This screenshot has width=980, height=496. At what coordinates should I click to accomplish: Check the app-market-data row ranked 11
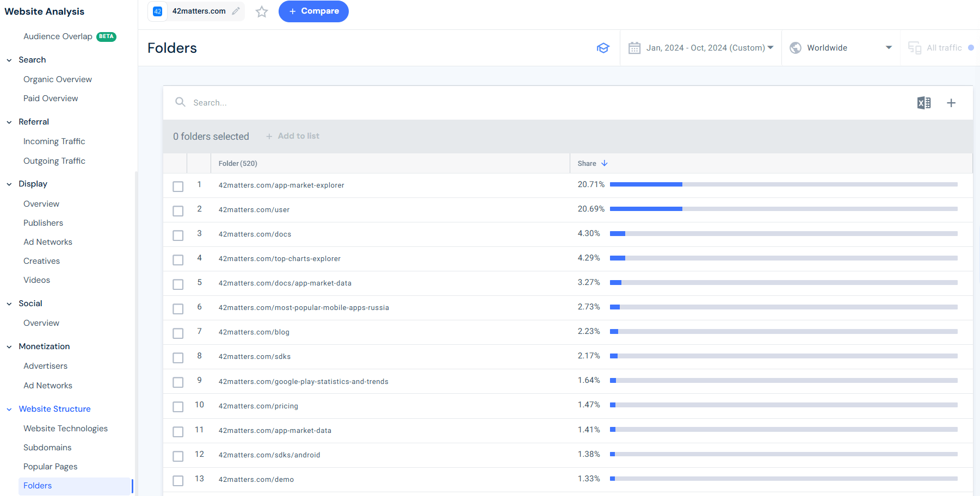[x=178, y=432]
